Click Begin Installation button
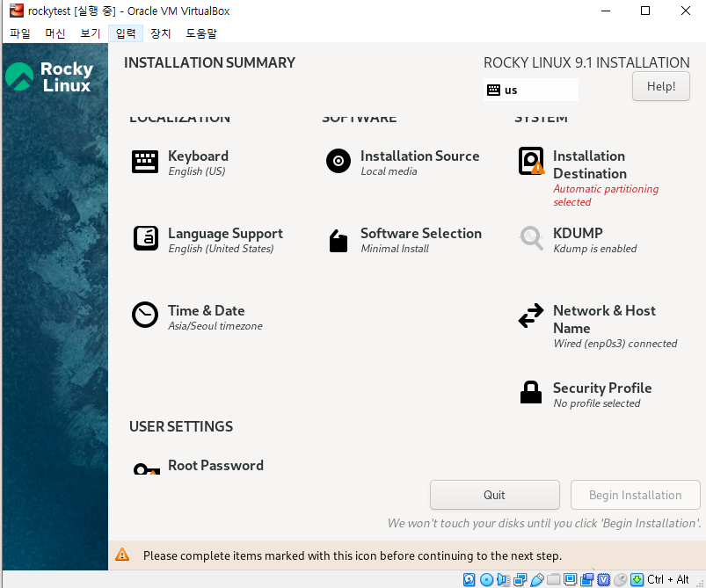The height and width of the screenshot is (588, 706). coord(635,495)
